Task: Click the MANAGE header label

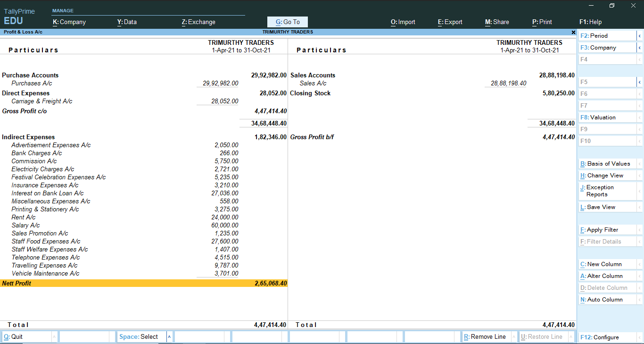Action: tap(63, 10)
